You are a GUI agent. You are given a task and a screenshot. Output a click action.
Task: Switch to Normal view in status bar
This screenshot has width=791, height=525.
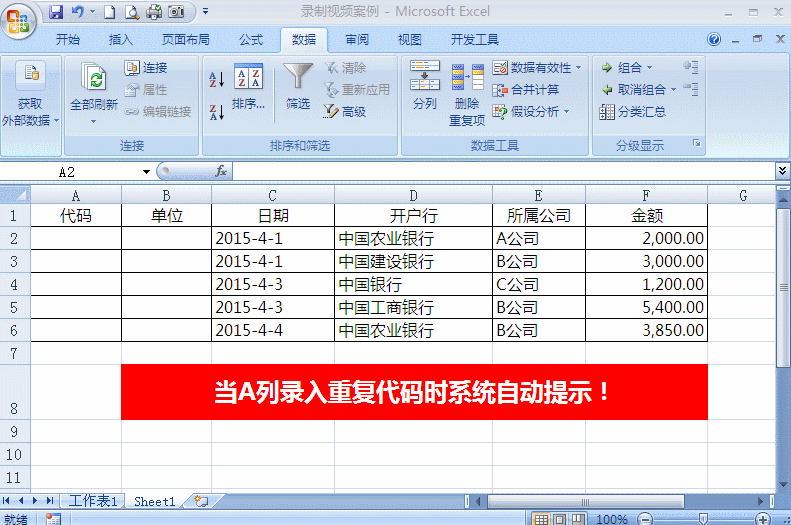(x=541, y=519)
